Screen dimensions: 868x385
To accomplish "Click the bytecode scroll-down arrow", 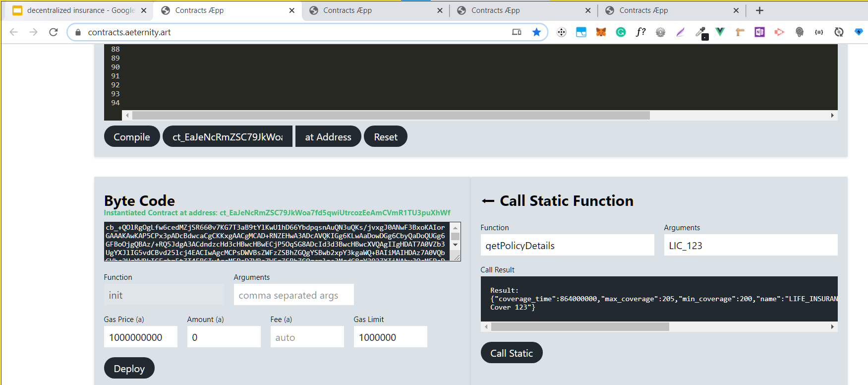I will [456, 245].
